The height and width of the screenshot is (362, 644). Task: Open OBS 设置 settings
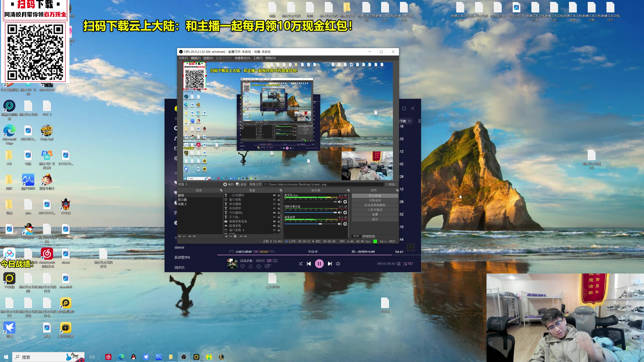point(375,214)
